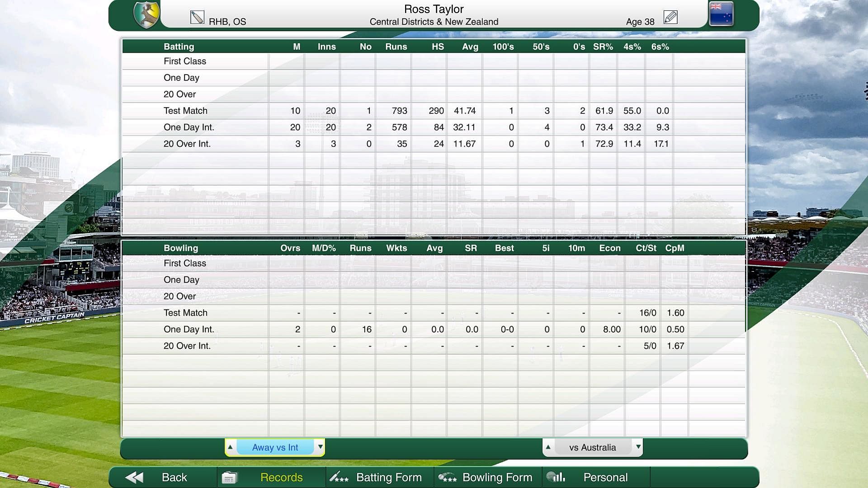Click the Batting Form bat-and-stars icon
The width and height of the screenshot is (868, 488).
tap(339, 477)
